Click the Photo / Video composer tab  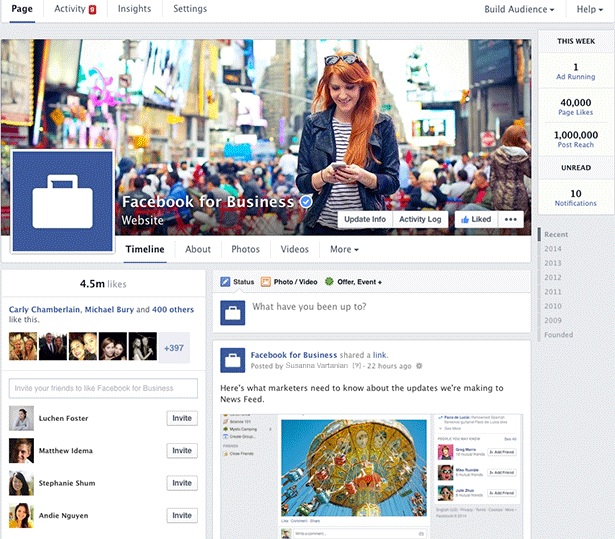pos(289,282)
